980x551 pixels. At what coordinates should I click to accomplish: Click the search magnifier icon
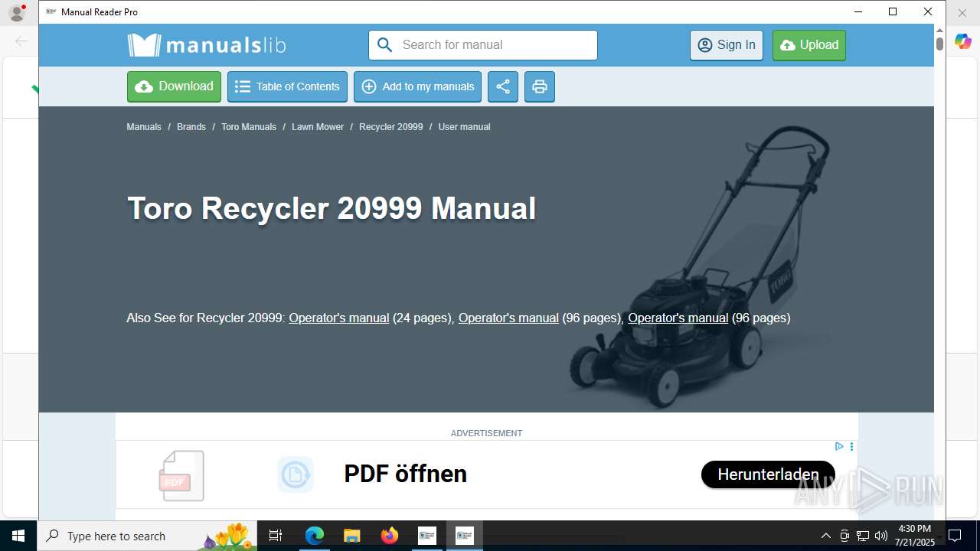[384, 45]
